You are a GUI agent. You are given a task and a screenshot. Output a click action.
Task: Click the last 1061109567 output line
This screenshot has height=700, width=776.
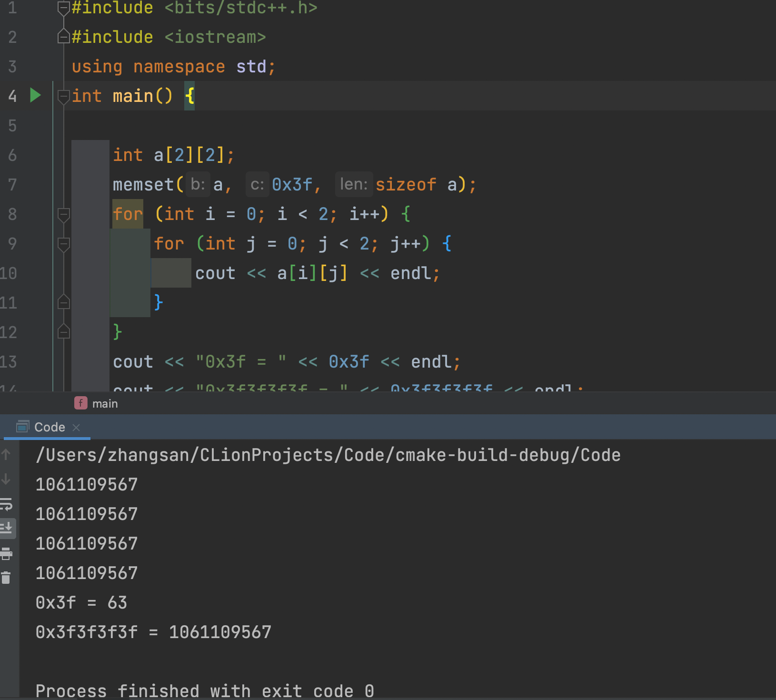coord(87,573)
